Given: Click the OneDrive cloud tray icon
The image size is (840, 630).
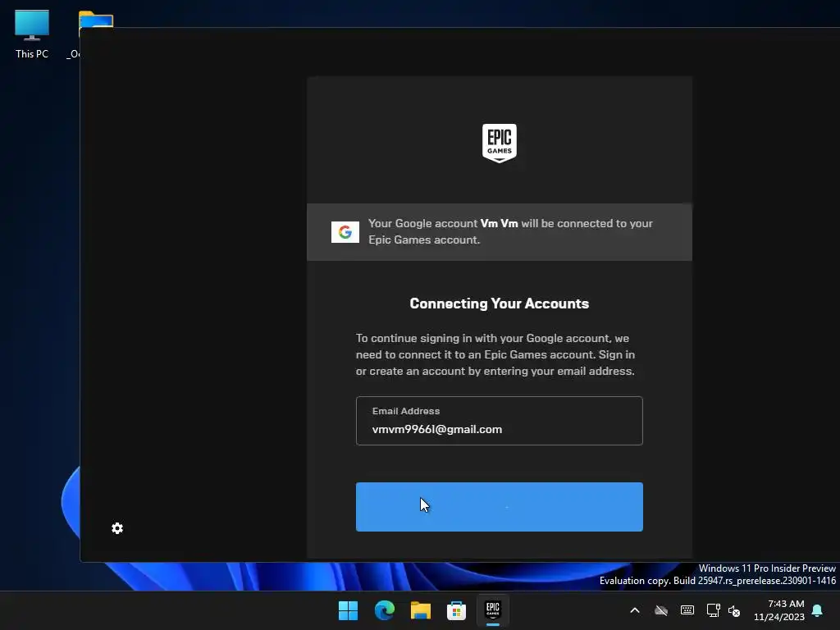Looking at the screenshot, I should pos(661,610).
